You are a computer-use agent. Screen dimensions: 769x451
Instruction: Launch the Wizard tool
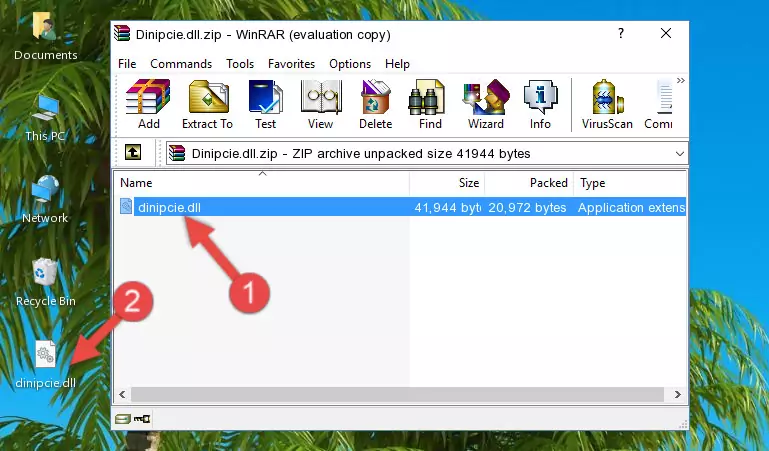click(x=486, y=104)
